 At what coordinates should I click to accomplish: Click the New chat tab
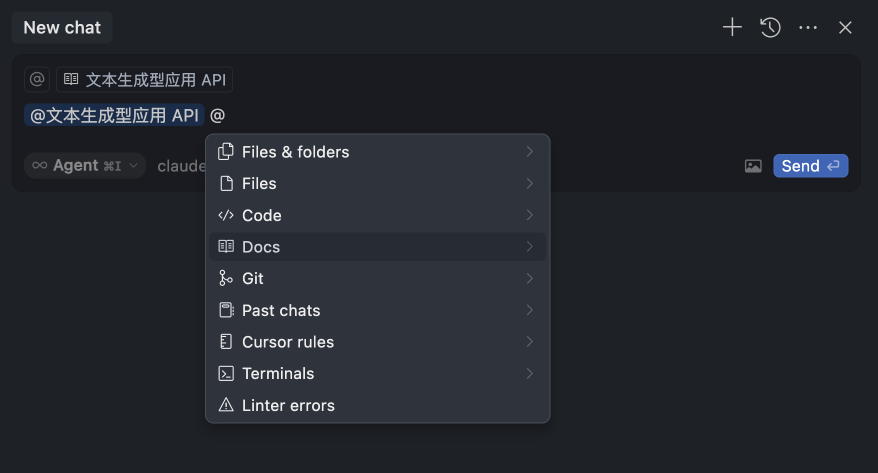62,28
